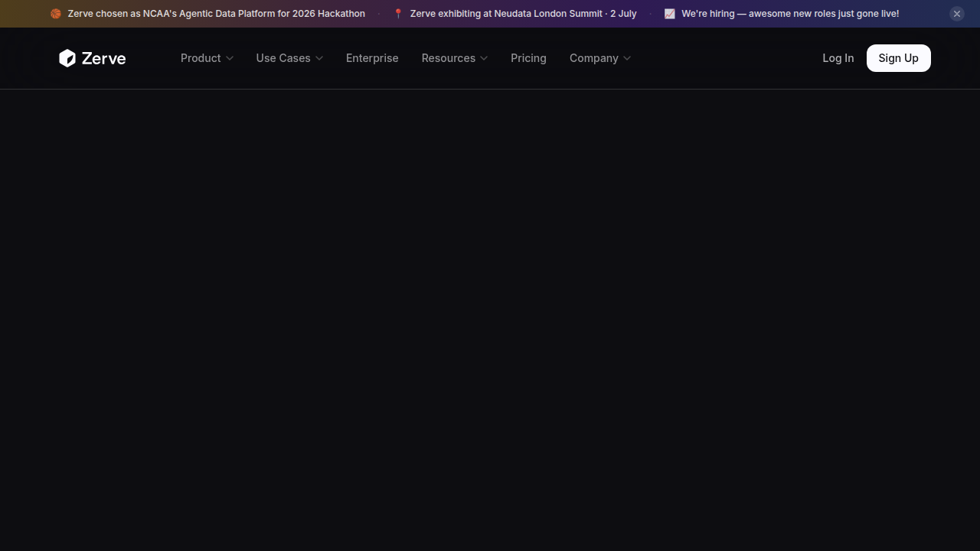Expand the Product chevron arrow

pos(230,58)
